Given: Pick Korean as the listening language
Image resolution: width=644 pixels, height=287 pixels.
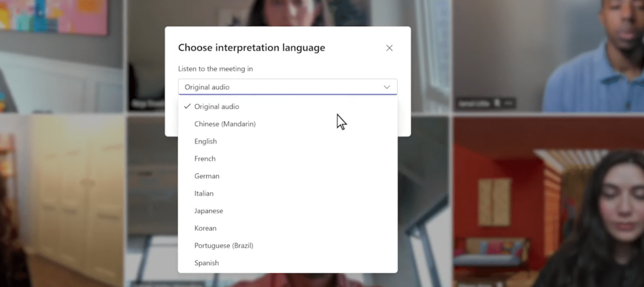Looking at the screenshot, I should (206, 228).
